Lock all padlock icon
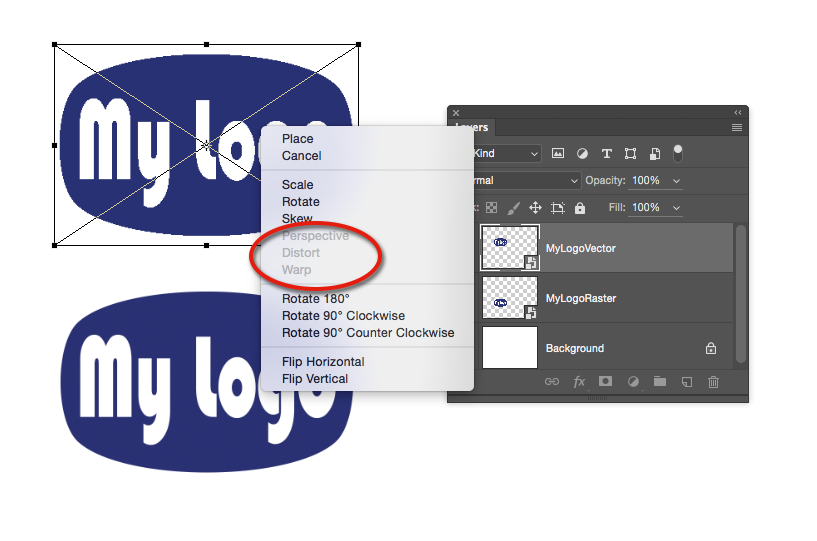Screen dimensions: 817x541 point(580,208)
